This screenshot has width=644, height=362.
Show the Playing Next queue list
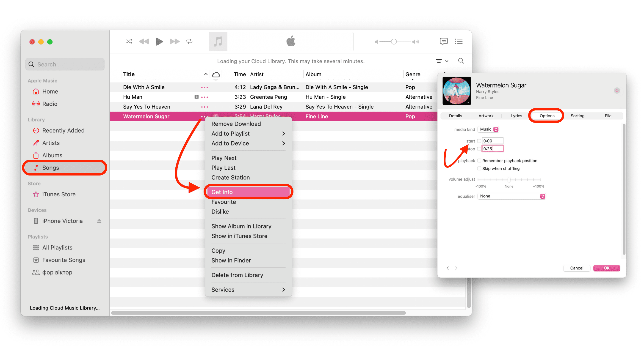point(459,41)
